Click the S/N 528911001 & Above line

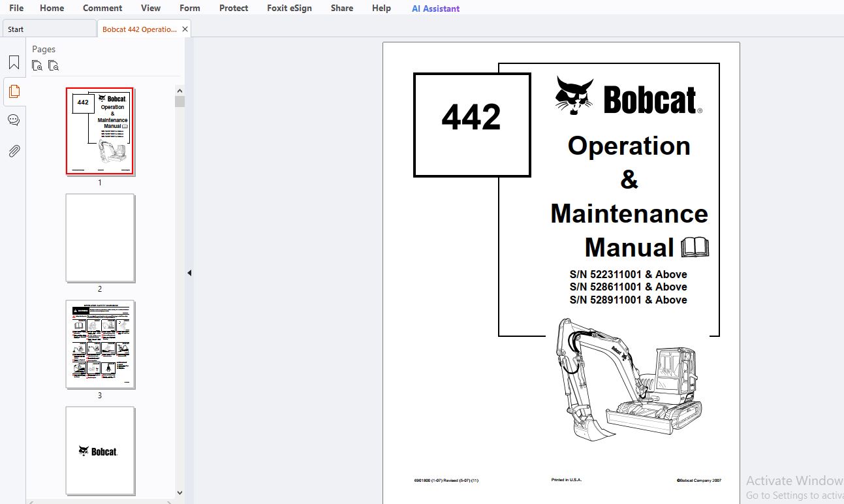(x=628, y=300)
